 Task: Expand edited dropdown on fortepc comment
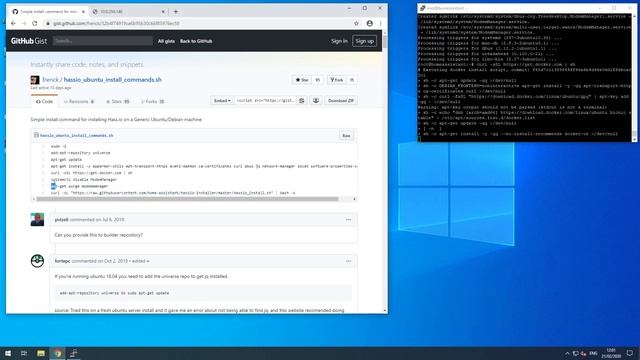pos(141,261)
